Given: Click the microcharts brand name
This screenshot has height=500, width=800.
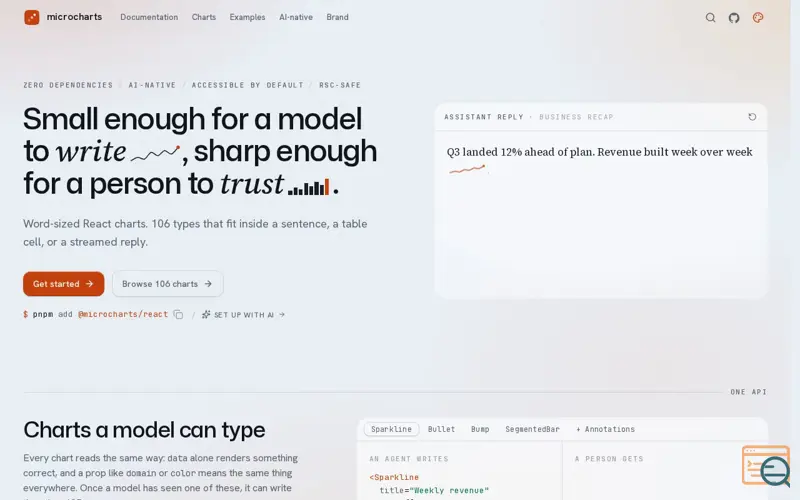Looking at the screenshot, I should pos(74,17).
